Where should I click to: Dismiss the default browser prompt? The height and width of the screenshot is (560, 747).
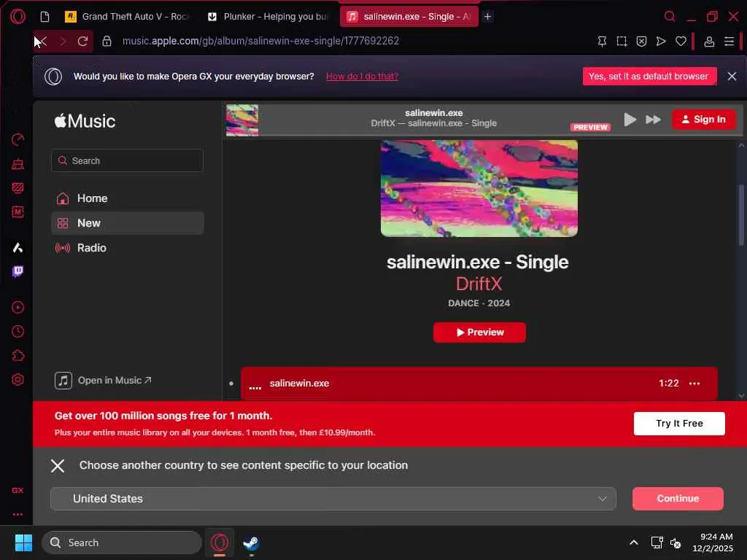[732, 76]
